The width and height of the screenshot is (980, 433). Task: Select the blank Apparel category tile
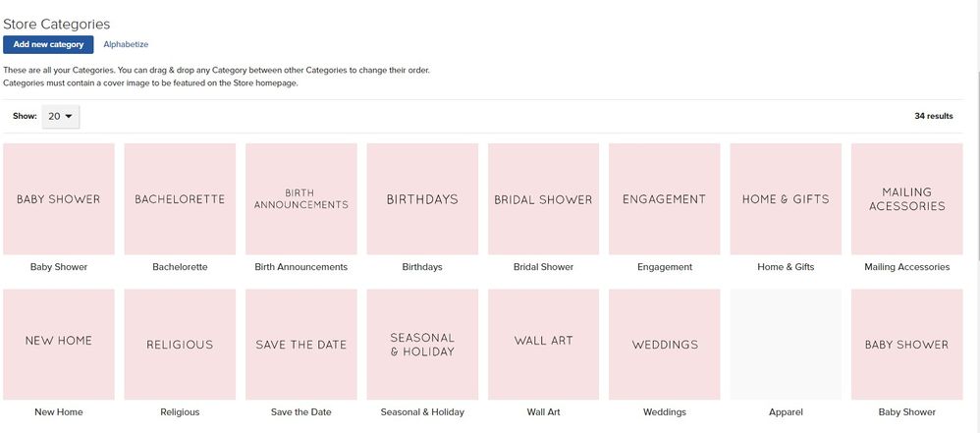786,345
